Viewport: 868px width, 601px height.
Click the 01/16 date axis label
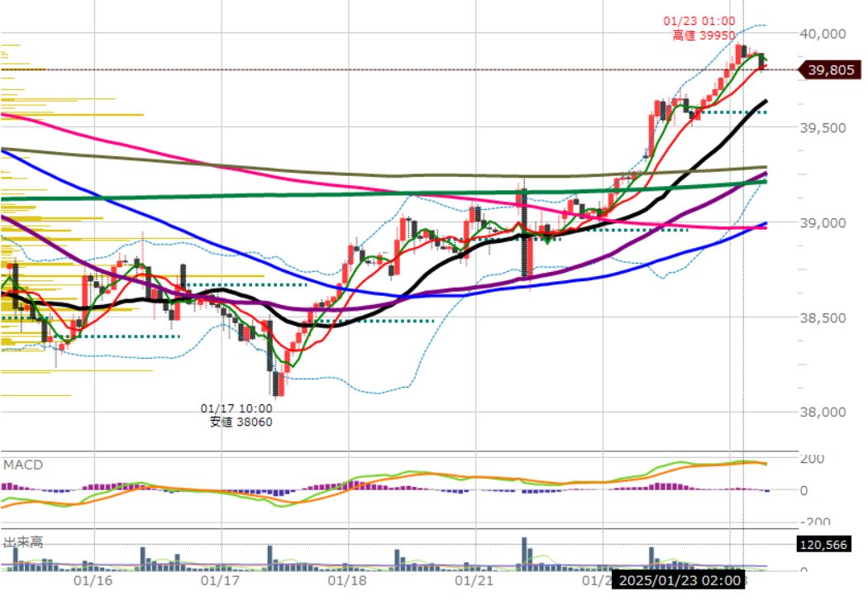pyautogui.click(x=93, y=580)
